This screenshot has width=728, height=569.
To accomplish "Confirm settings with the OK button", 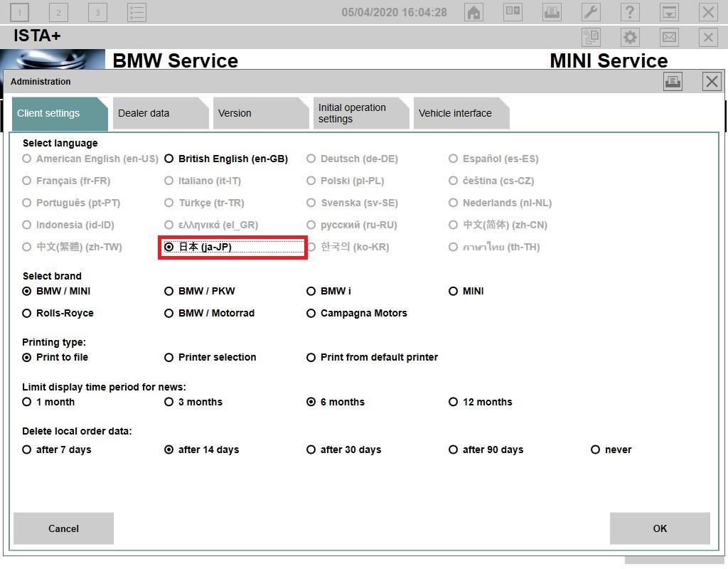I will 660,528.
